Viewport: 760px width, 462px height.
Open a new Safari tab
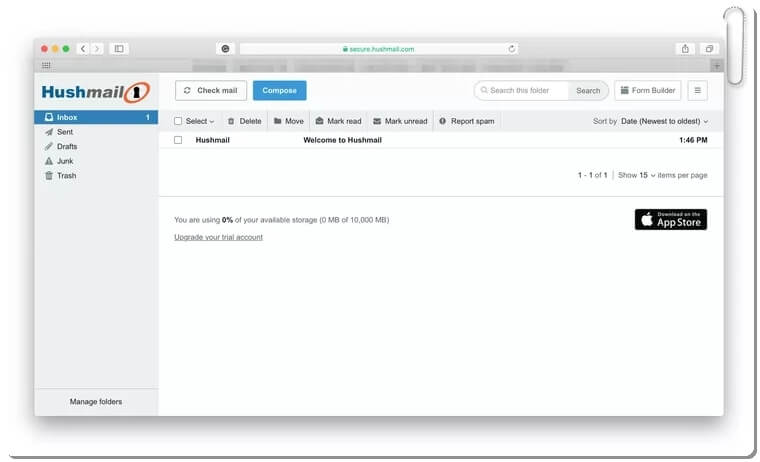(717, 65)
